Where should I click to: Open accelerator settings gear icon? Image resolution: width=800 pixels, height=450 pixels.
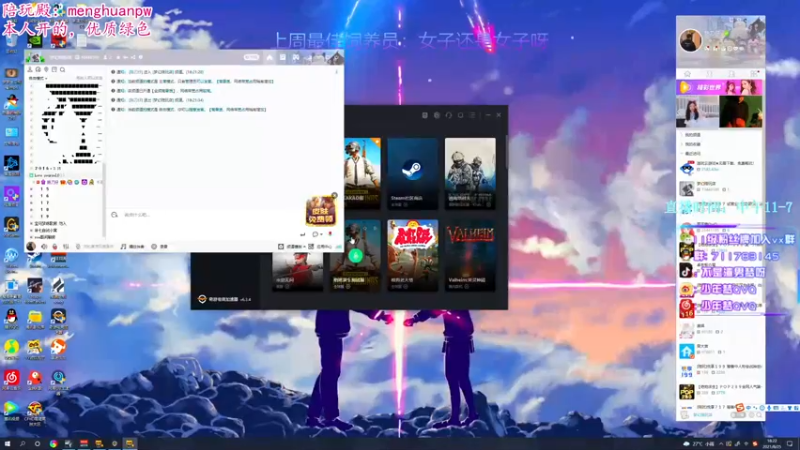pos(437,115)
